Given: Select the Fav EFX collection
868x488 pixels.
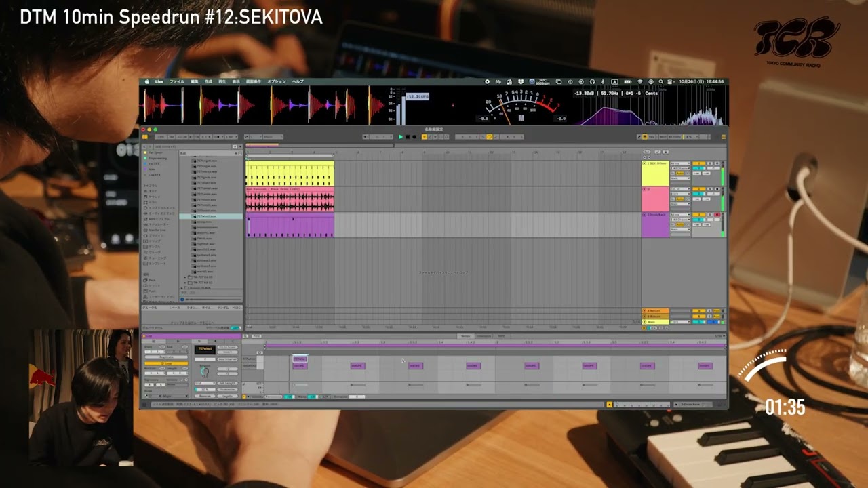Looking at the screenshot, I should 154,164.
